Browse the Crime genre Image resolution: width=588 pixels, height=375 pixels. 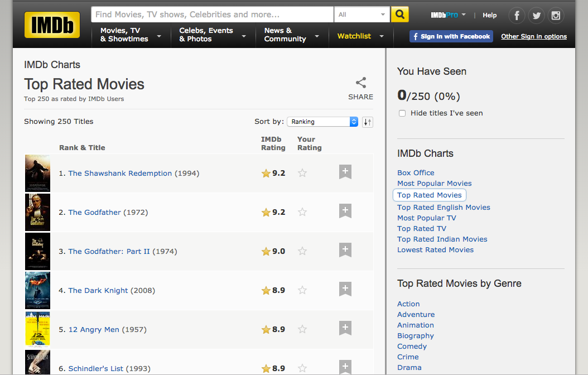click(408, 357)
